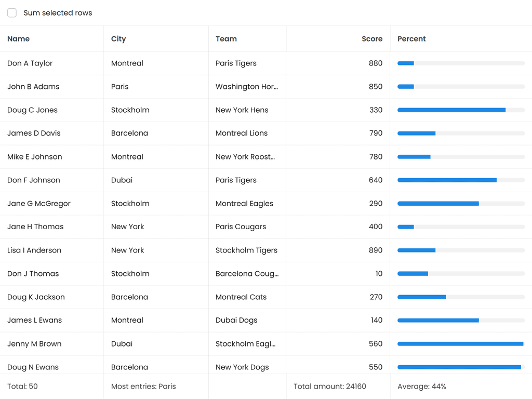Sort the table by Score header
Screen dimensions: 532x399
click(371, 39)
